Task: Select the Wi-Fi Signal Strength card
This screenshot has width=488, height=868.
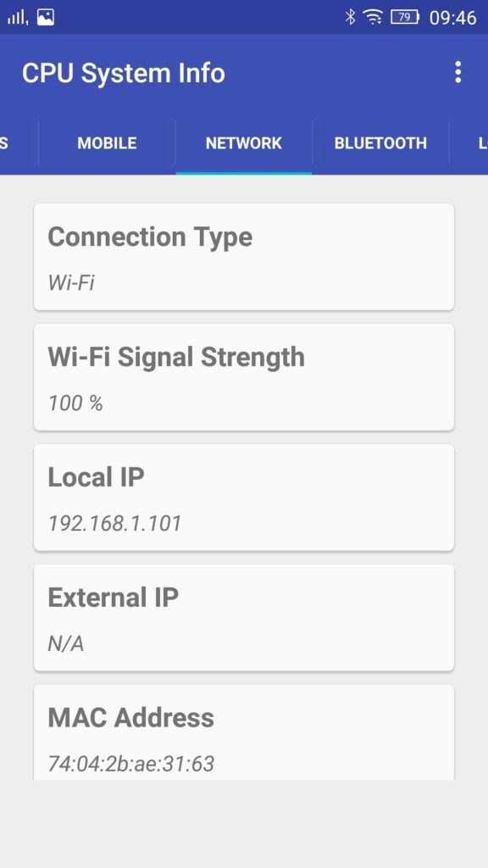Action: pyautogui.click(x=244, y=377)
